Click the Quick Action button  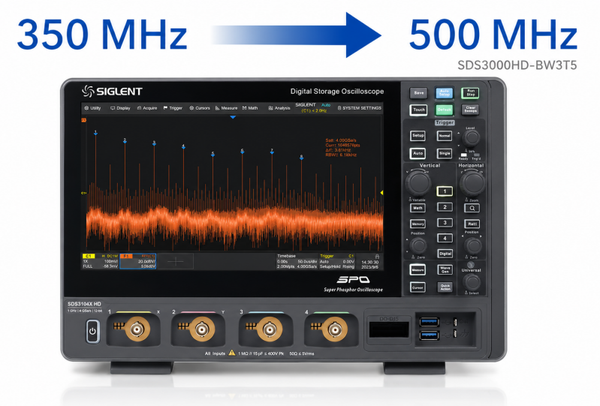click(445, 287)
